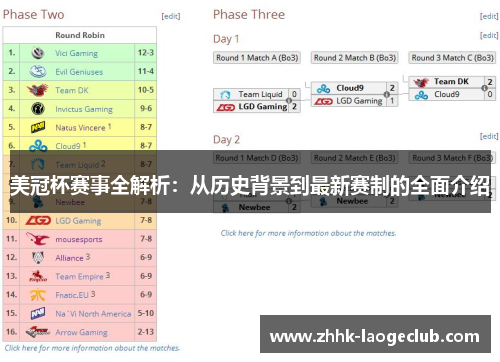The height and width of the screenshot is (362, 500).
Task: Open the Fnatic.EU team link
Action: tap(72, 295)
